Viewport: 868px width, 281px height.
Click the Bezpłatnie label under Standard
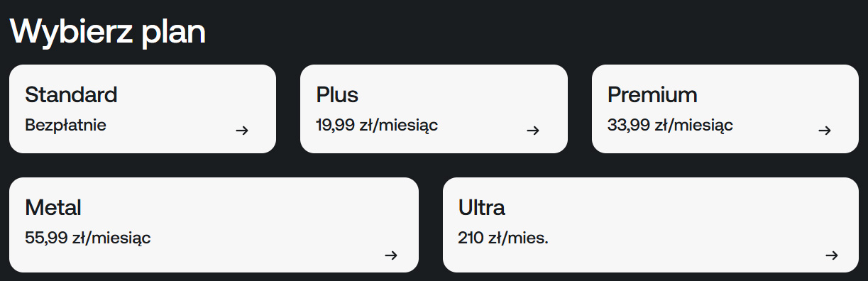(65, 126)
